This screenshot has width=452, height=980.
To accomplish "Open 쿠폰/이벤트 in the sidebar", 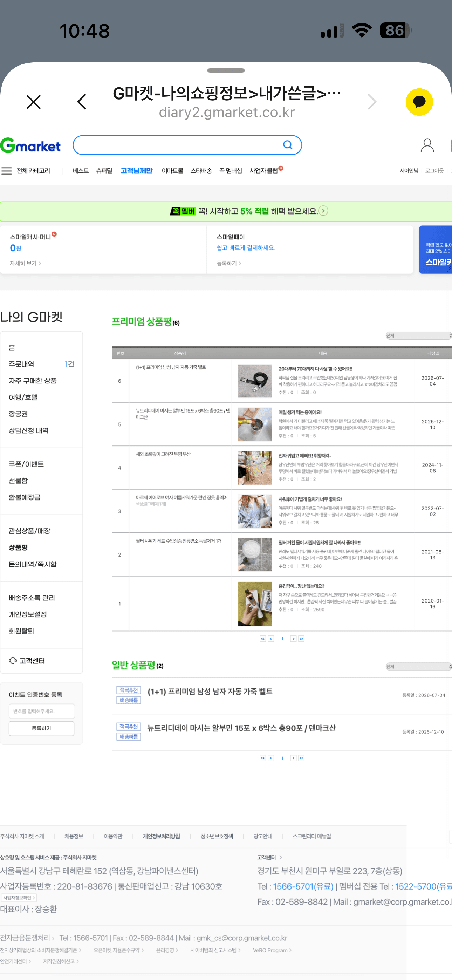I will pyautogui.click(x=26, y=464).
